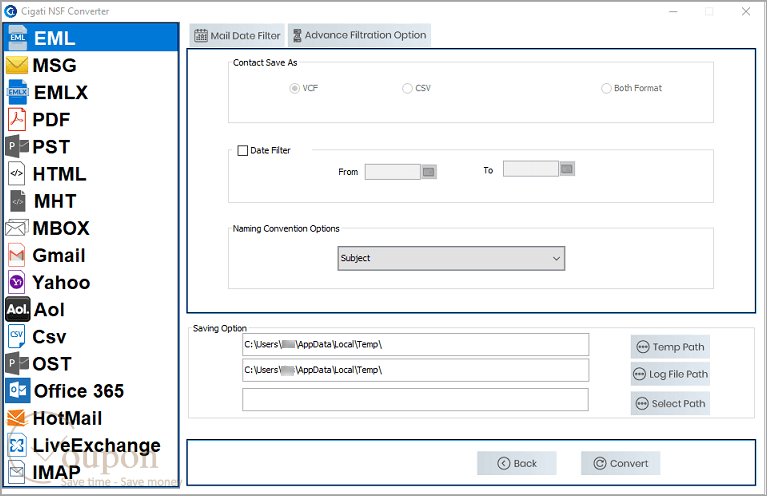Viewport: 767px width, 496px height.
Task: Click the temp path text field
Action: click(x=415, y=345)
